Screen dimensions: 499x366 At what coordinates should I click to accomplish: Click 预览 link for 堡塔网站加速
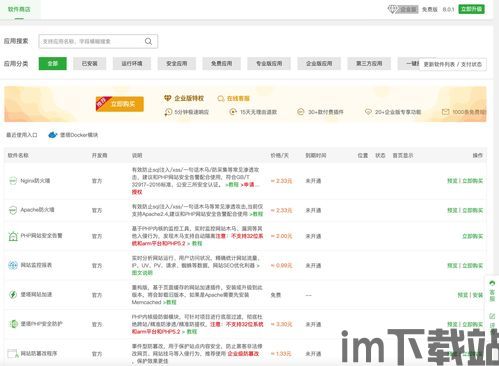point(463,295)
